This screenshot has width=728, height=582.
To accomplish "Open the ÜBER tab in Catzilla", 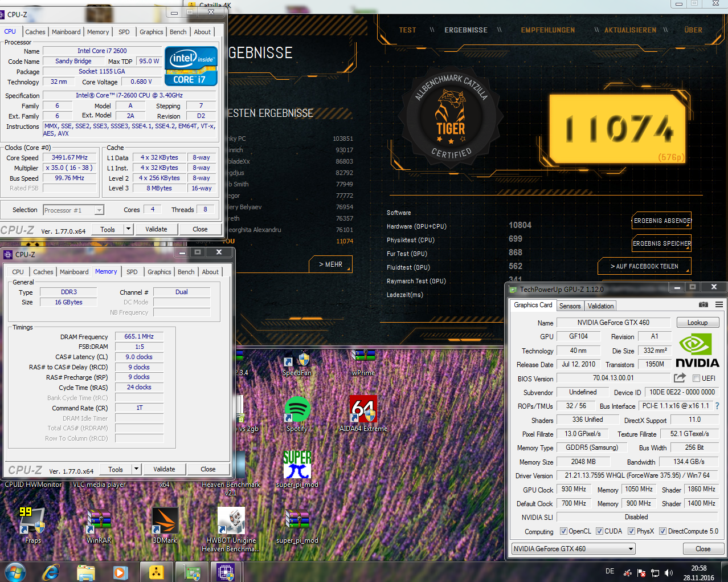I will point(693,30).
